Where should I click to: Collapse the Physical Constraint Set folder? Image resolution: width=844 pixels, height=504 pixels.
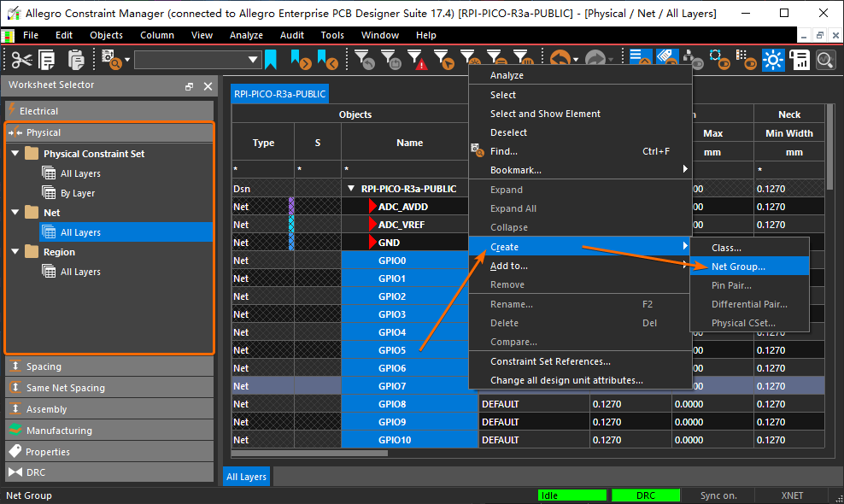(15, 154)
